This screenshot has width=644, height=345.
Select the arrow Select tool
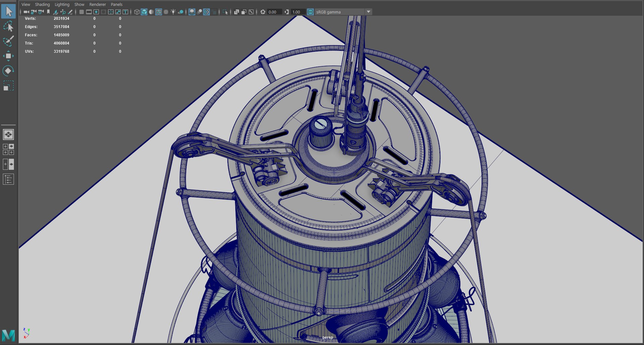8,11
